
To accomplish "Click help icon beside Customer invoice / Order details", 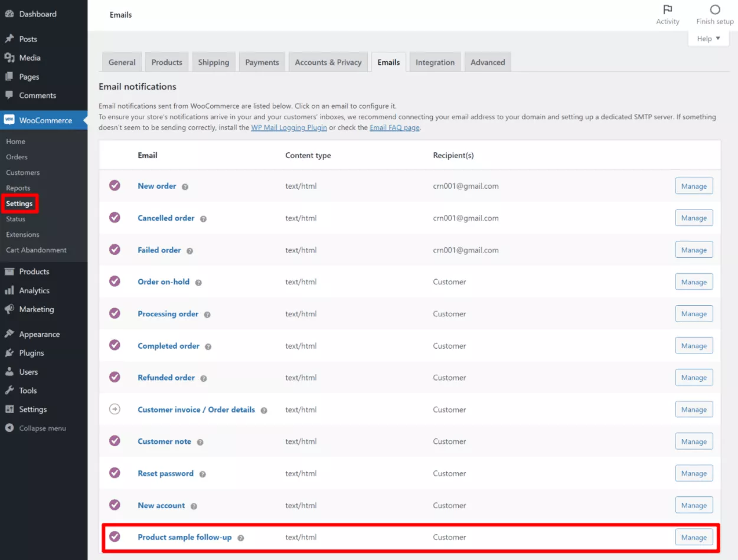I will click(264, 410).
